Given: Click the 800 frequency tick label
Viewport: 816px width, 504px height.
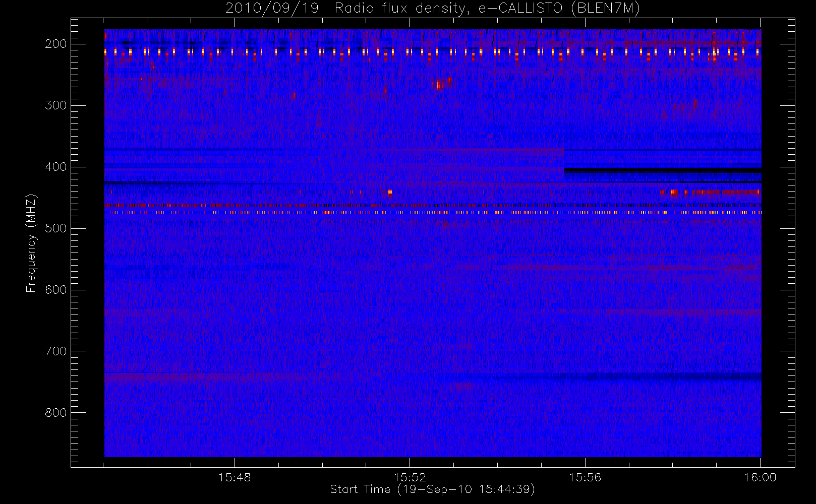Looking at the screenshot, I should [x=56, y=413].
